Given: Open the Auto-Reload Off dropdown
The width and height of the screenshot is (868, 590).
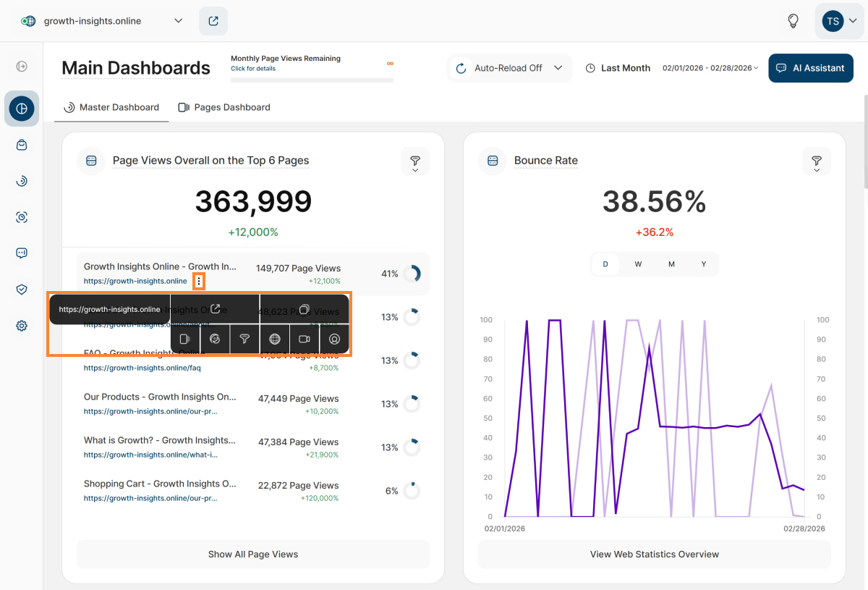Looking at the screenshot, I should [509, 68].
